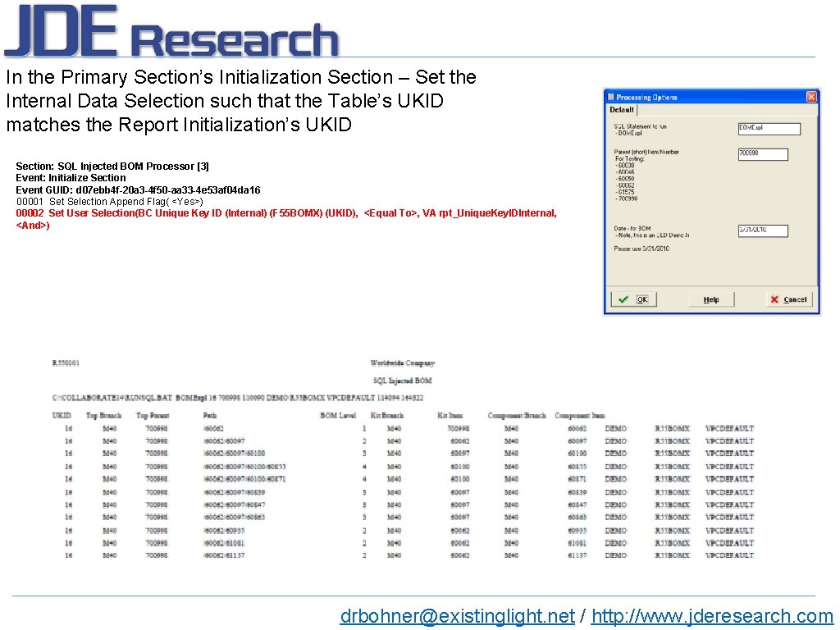Click Component Item 61081 cell
Image resolution: width=840 pixels, height=630 pixels.
[577, 543]
